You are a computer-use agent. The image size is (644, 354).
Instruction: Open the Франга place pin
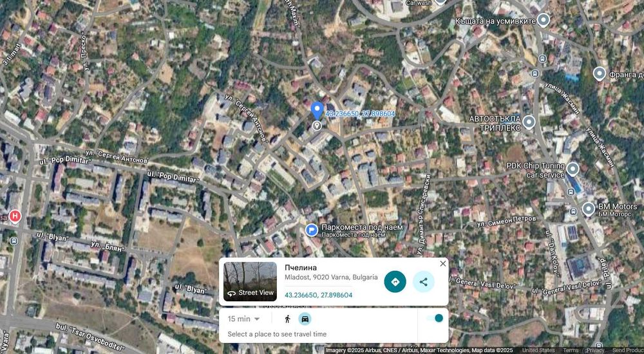tap(600, 74)
